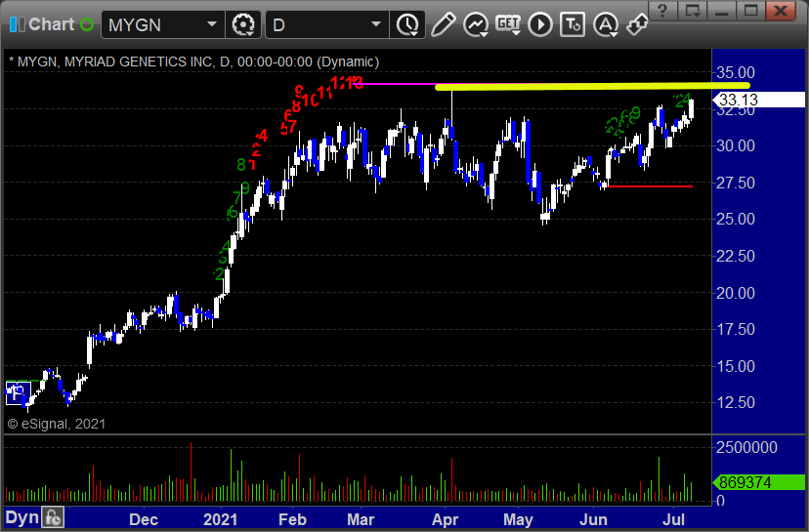Click the 30.00 price axis label
Viewport: 809px width, 532px height.
point(735,145)
